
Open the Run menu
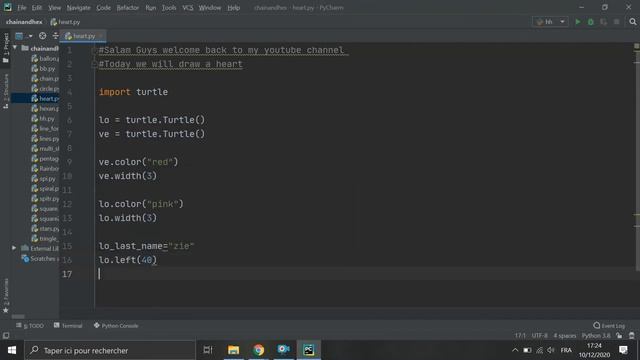151,8
